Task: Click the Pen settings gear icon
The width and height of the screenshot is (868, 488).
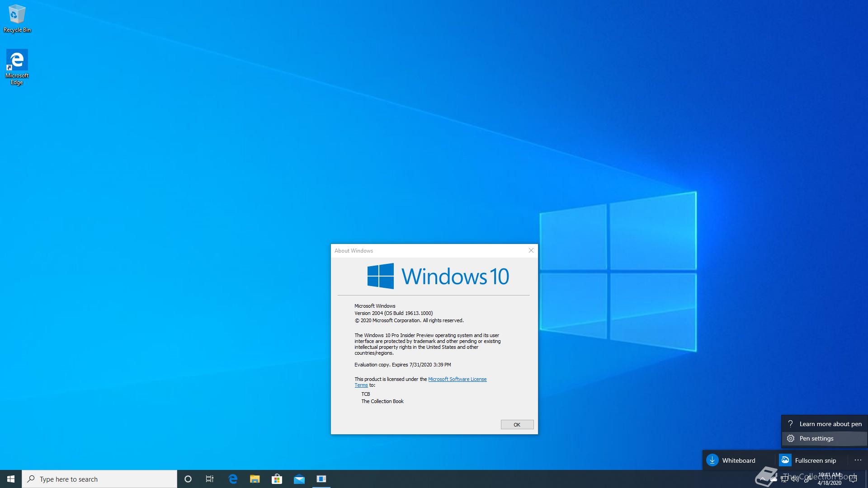Action: click(791, 438)
